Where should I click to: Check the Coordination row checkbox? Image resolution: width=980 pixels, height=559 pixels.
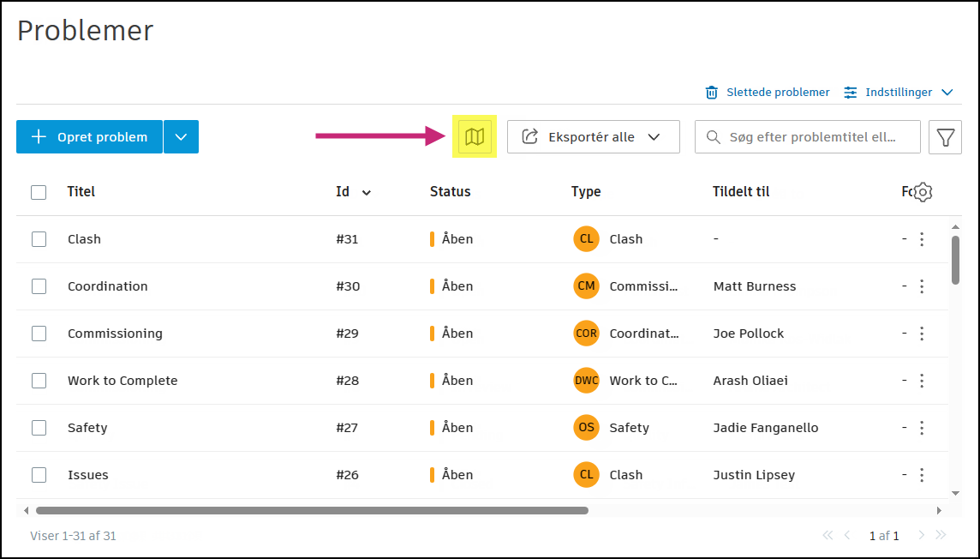(39, 286)
